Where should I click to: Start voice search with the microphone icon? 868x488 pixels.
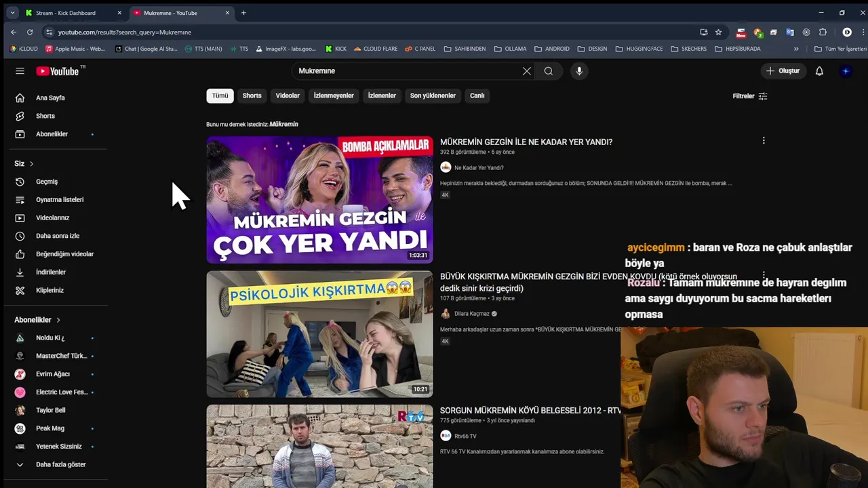pyautogui.click(x=579, y=71)
